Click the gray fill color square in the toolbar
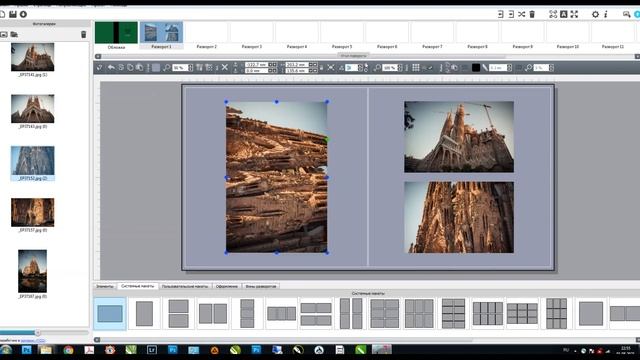The height and width of the screenshot is (360, 640). click(x=156, y=67)
